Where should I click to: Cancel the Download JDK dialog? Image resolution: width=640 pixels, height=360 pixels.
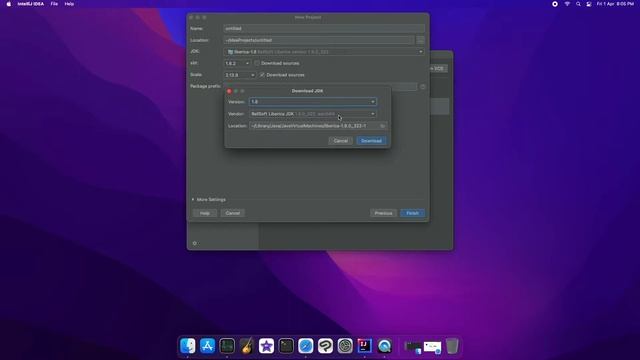pyautogui.click(x=340, y=141)
